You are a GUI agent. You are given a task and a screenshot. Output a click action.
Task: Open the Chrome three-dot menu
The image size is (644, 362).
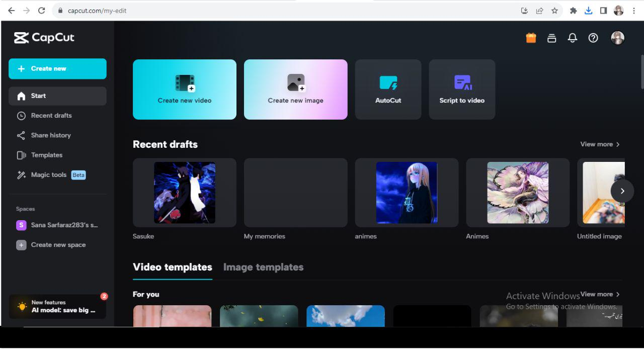634,10
